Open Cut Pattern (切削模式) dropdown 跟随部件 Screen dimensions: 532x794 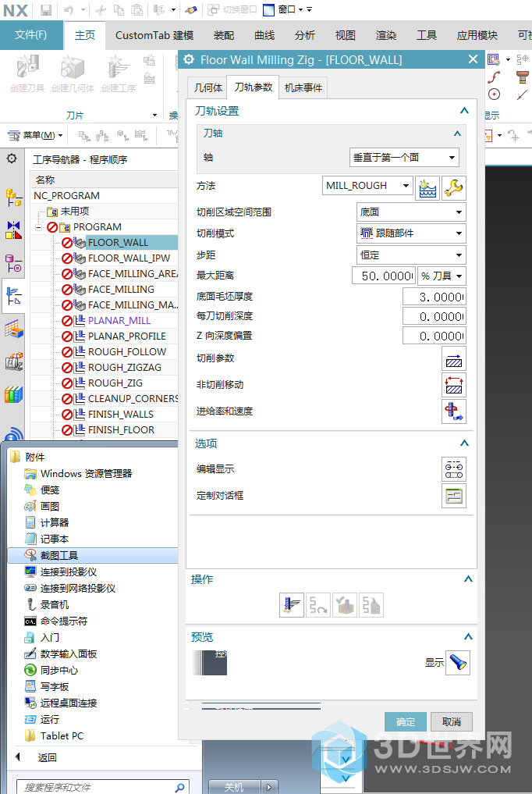click(411, 233)
